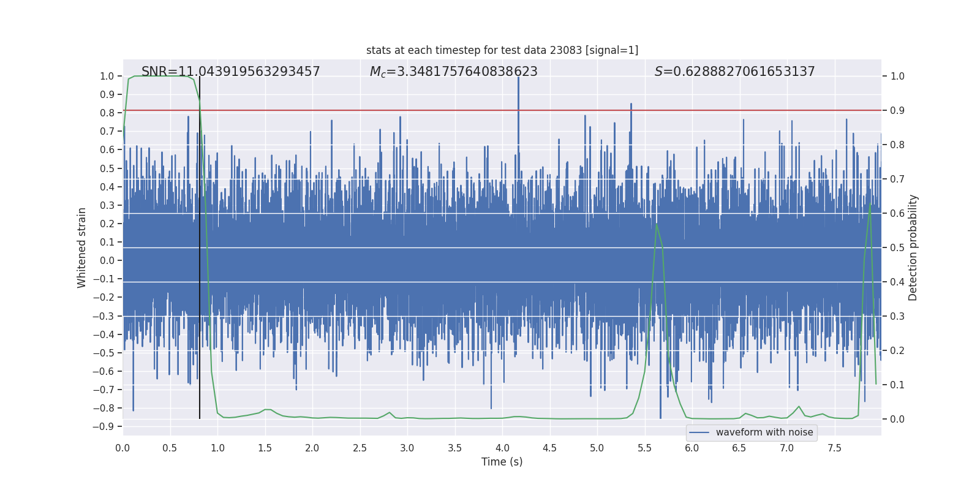Select Whitened strain tick -0.9

pos(104,426)
